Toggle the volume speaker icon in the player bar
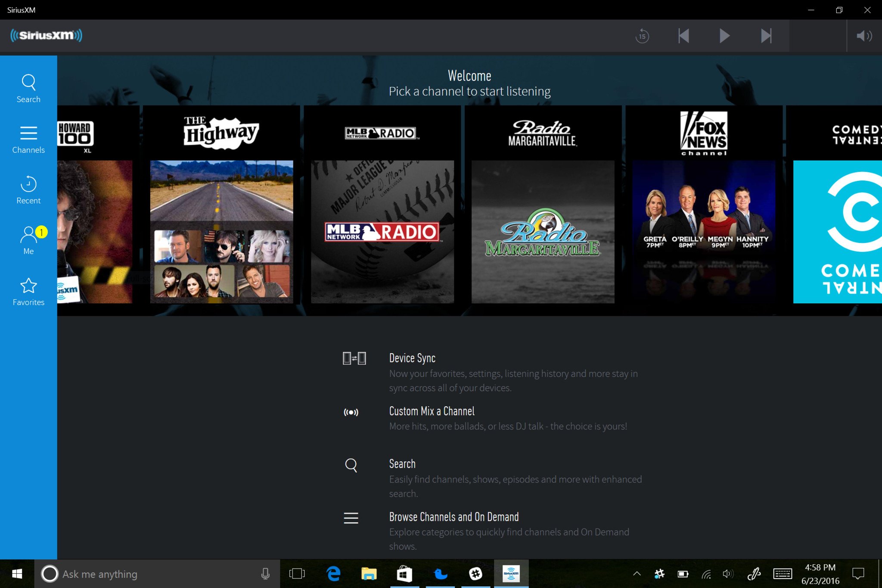Image resolution: width=882 pixels, height=588 pixels. (863, 36)
